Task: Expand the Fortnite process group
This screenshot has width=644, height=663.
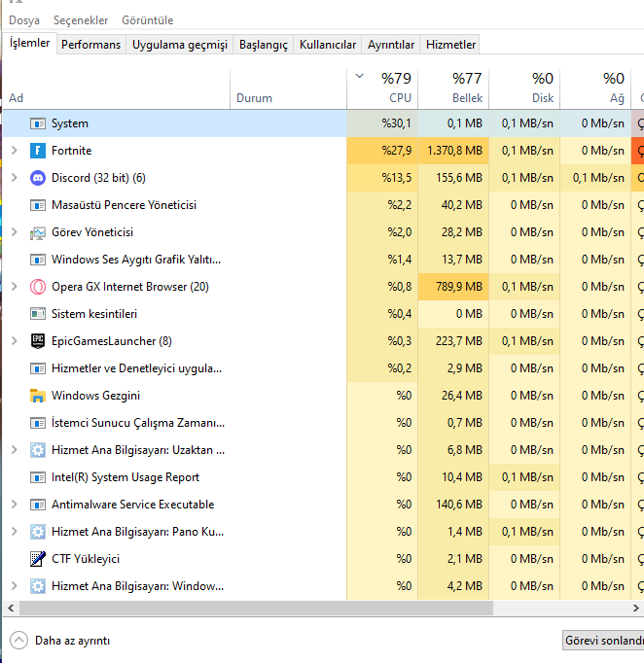Action: (14, 151)
